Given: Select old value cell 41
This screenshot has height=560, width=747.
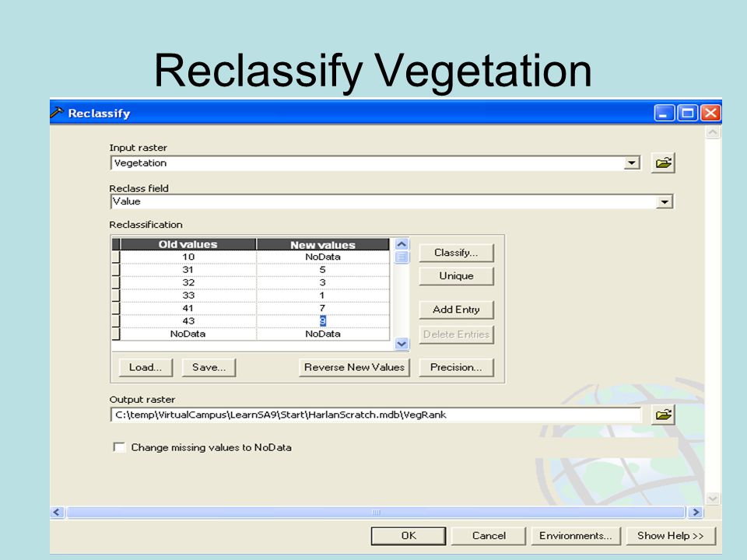Looking at the screenshot, I should click(188, 309).
